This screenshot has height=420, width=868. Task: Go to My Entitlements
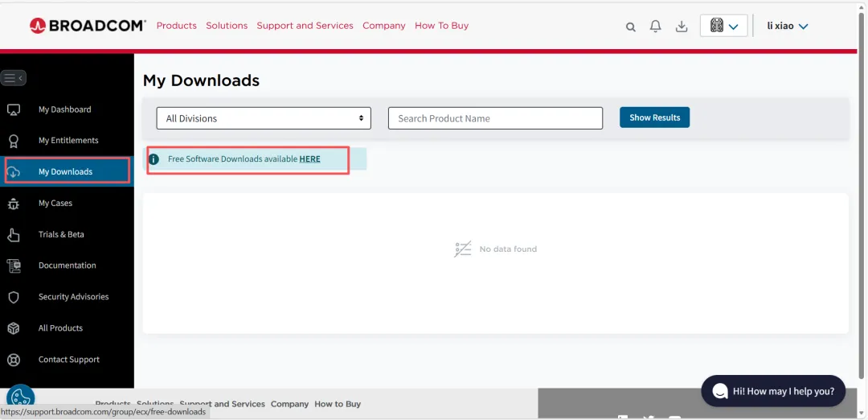pos(68,141)
